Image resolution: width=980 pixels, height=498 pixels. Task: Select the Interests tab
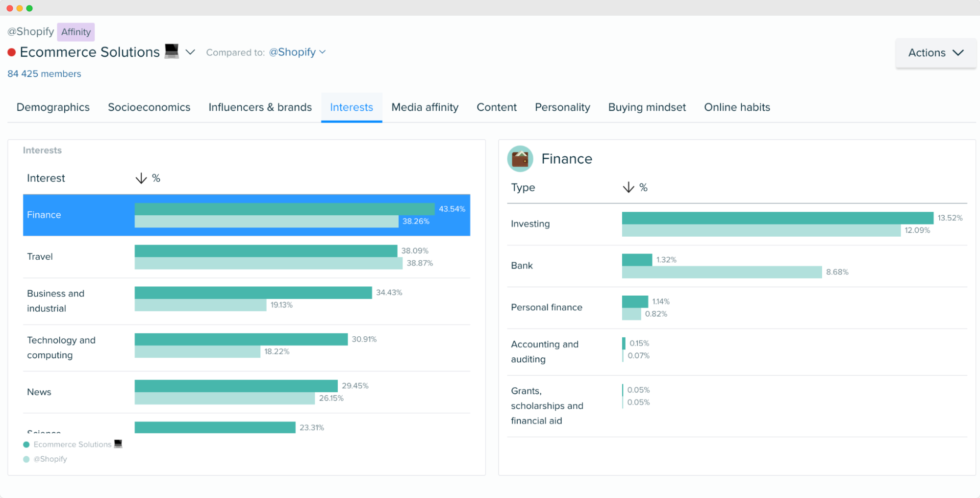coord(352,107)
